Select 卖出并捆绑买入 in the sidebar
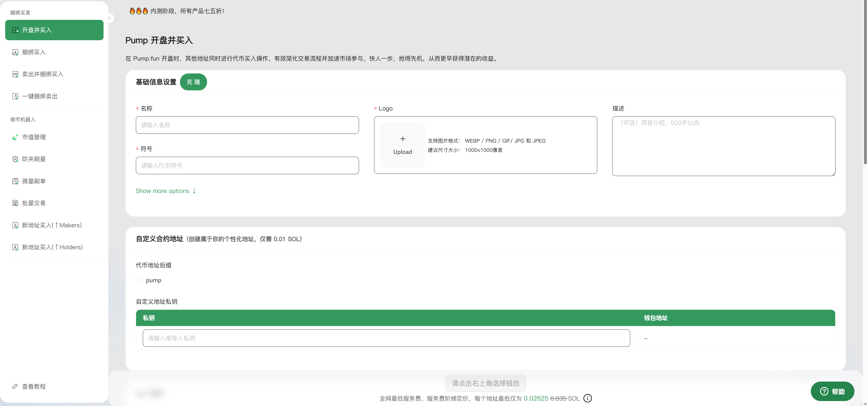Screen dimensions: 868x406 pyautogui.click(x=42, y=74)
